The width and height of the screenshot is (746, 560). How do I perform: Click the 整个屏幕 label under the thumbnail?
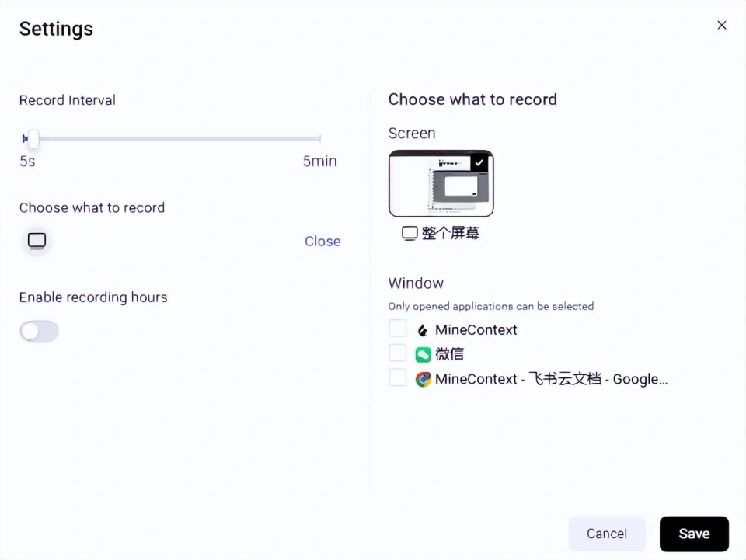451,233
